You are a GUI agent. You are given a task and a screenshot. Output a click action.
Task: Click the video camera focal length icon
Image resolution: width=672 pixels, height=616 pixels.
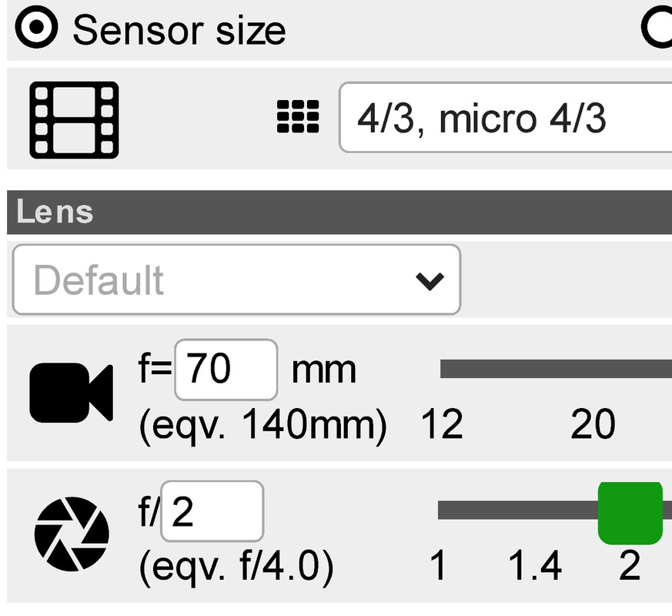[71, 393]
